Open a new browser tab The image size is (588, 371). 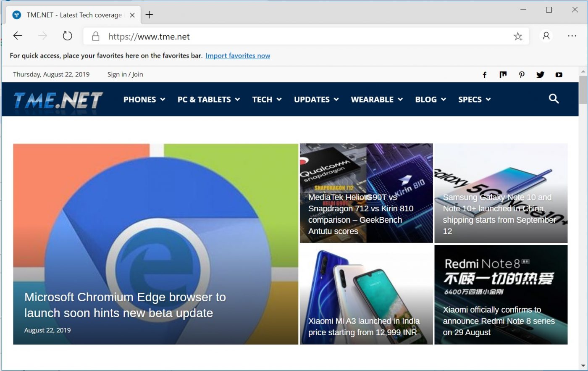149,15
